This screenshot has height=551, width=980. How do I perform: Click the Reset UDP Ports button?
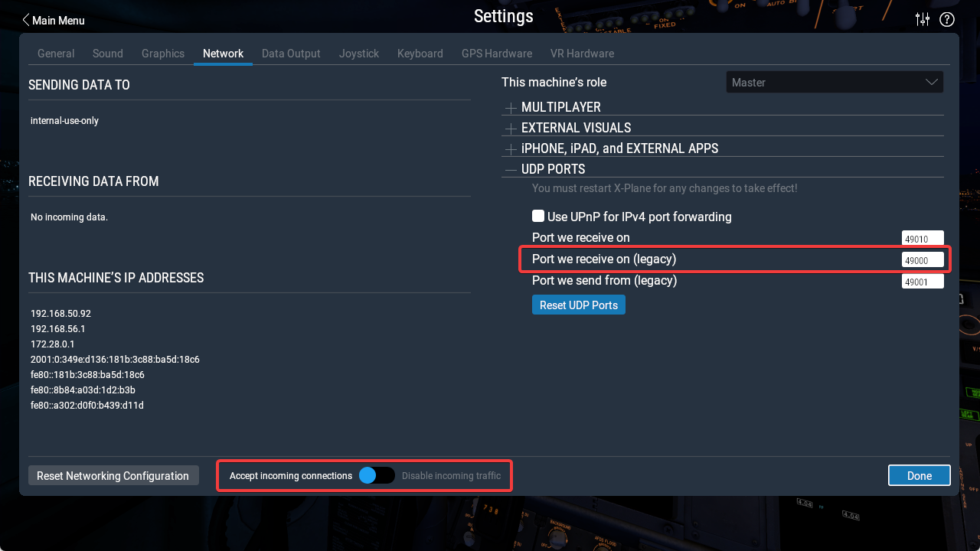[x=578, y=305]
